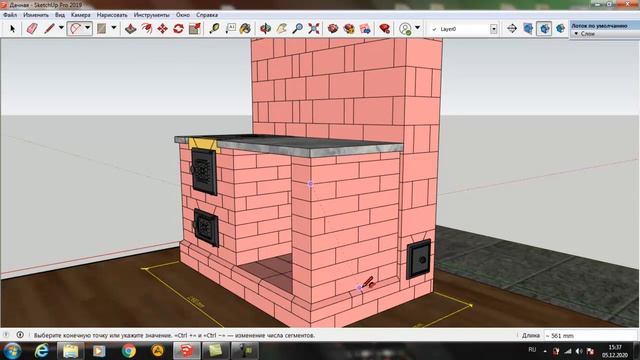The width and height of the screenshot is (640, 360).
Task: Open user account dropdown arrow
Action: (x=418, y=28)
